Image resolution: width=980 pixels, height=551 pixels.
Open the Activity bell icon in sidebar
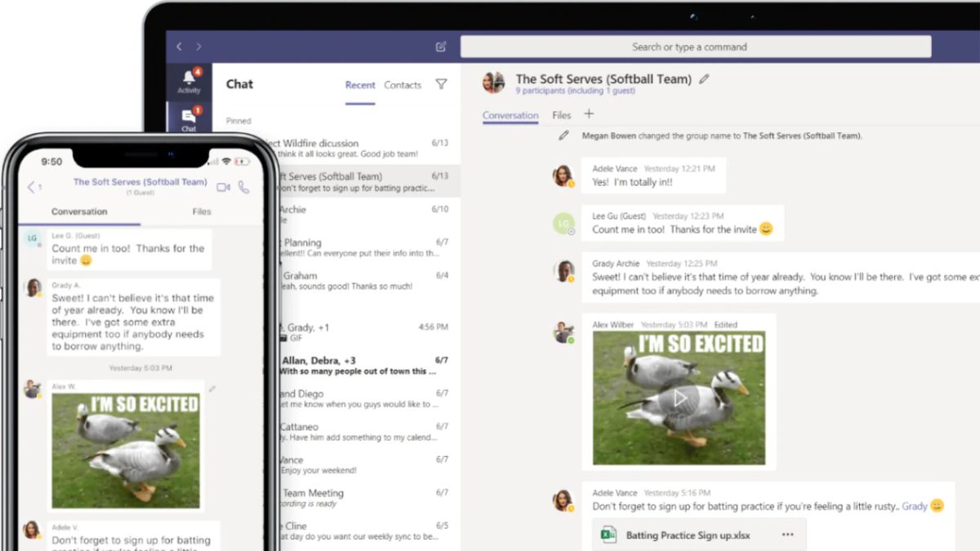point(189,81)
